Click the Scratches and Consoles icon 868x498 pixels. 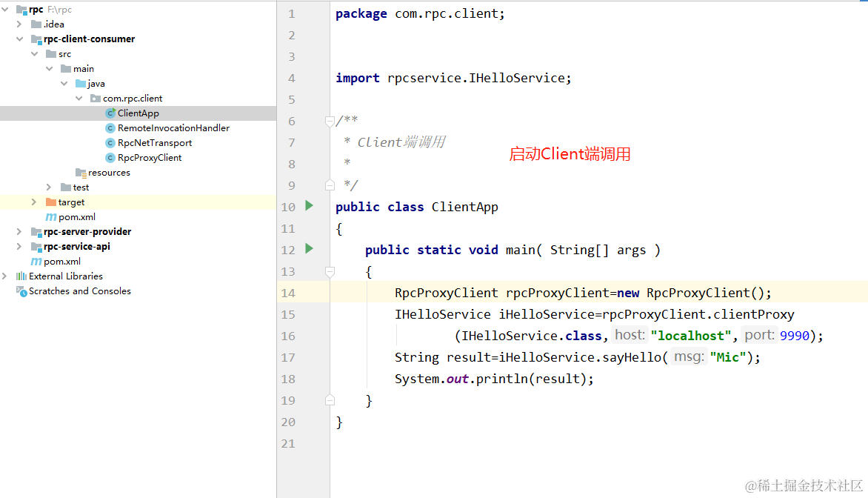21,291
